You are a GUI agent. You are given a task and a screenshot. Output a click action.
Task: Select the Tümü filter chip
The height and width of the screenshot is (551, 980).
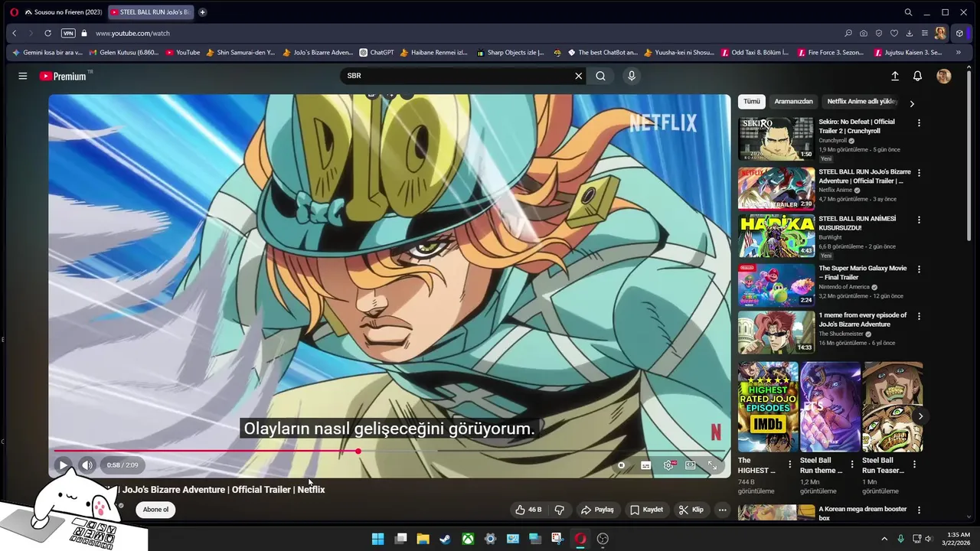752,102
